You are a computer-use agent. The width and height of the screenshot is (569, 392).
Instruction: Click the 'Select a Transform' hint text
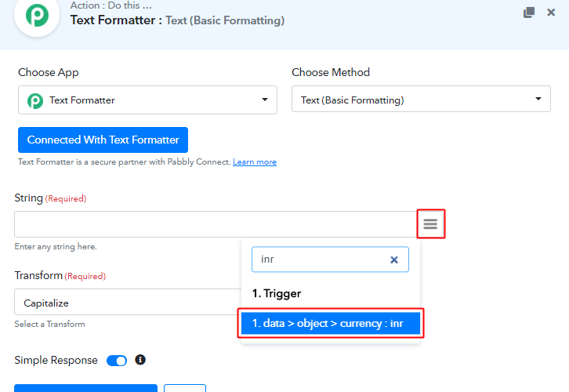pos(49,324)
